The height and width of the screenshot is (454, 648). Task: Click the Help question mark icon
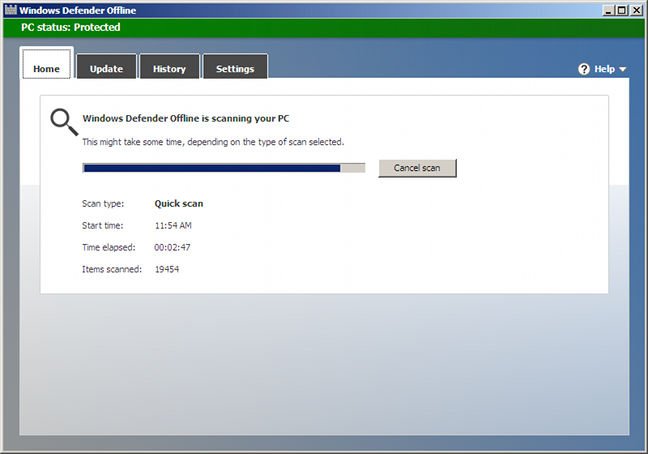tap(584, 69)
